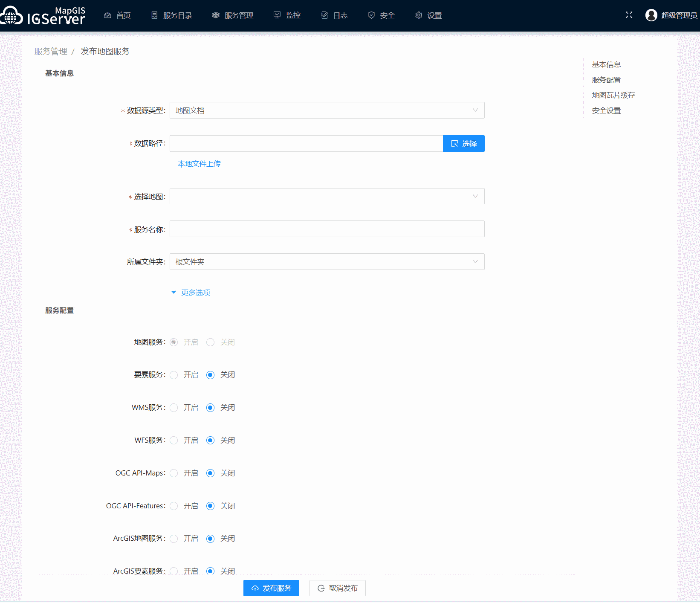
Task: Enable WFS服务 with 开启 radio
Action: click(x=174, y=441)
